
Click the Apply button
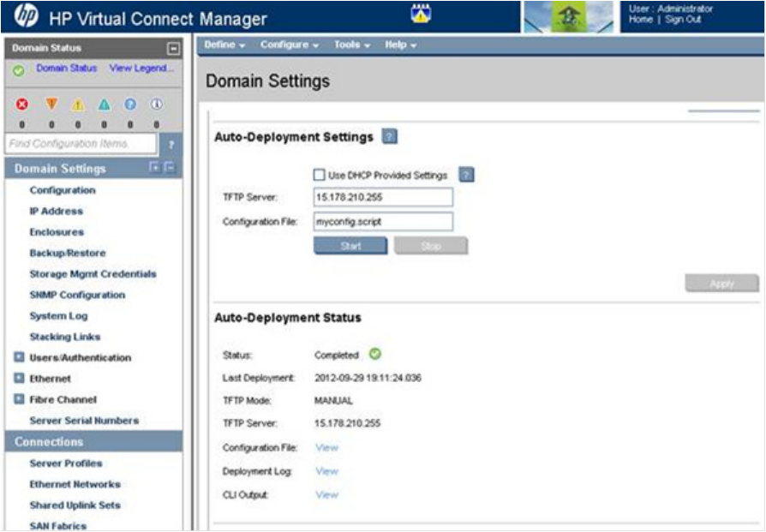pos(722,284)
